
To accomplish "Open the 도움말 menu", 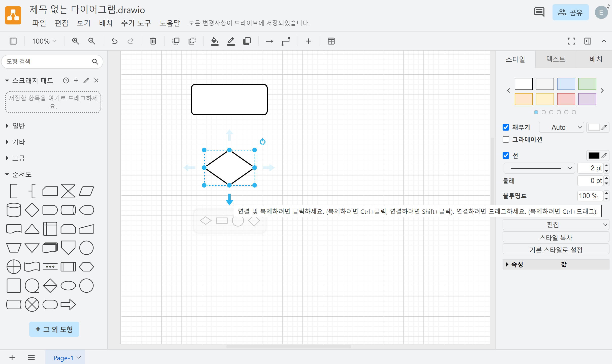I will point(170,23).
